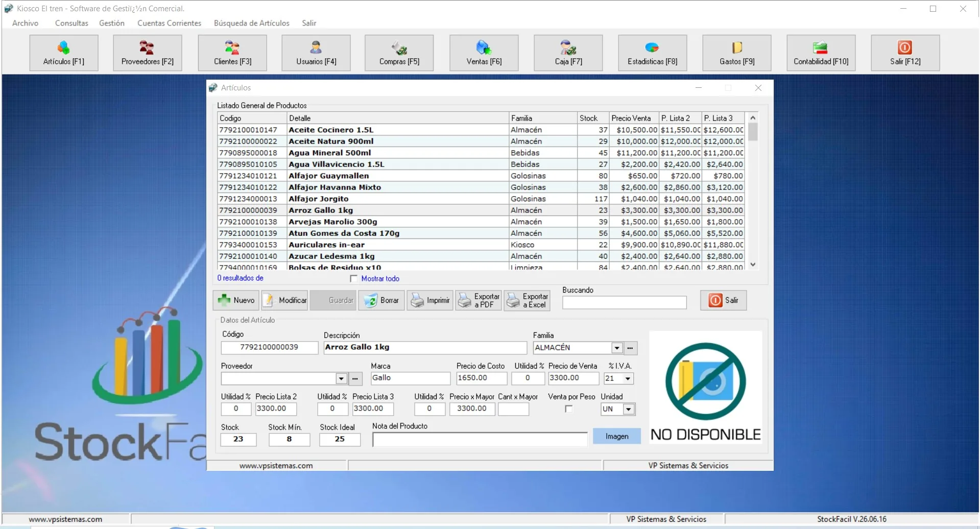Click Modificar article button
This screenshot has height=529, width=980.
coord(284,300)
